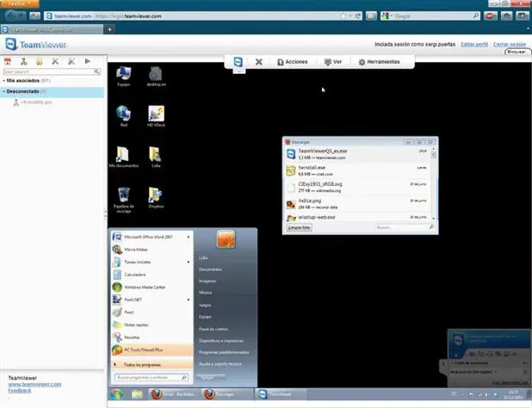Open Imágenes in Start menu right pane
Image resolution: width=532 pixels, height=408 pixels.
point(207,281)
